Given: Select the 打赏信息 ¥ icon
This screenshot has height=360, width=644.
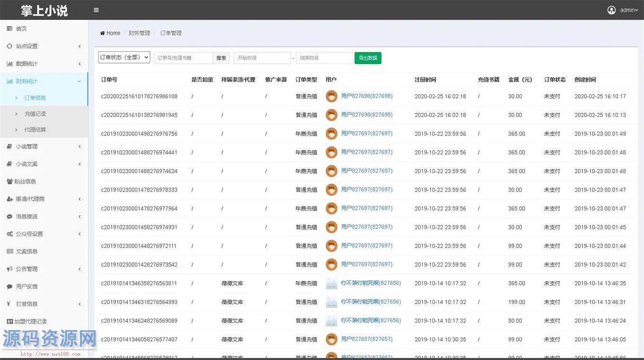Looking at the screenshot, I should pos(10,304).
